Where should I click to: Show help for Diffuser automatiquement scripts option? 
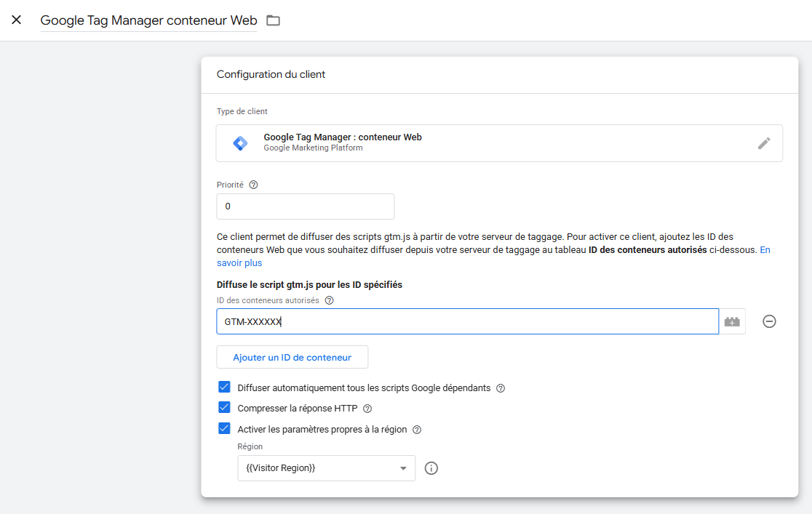[x=501, y=388]
